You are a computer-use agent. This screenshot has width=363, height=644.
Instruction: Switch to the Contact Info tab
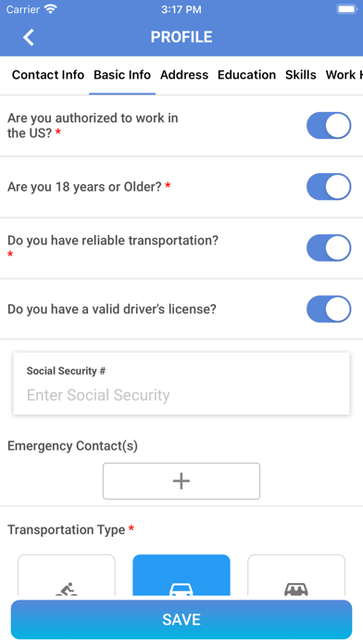coord(48,75)
